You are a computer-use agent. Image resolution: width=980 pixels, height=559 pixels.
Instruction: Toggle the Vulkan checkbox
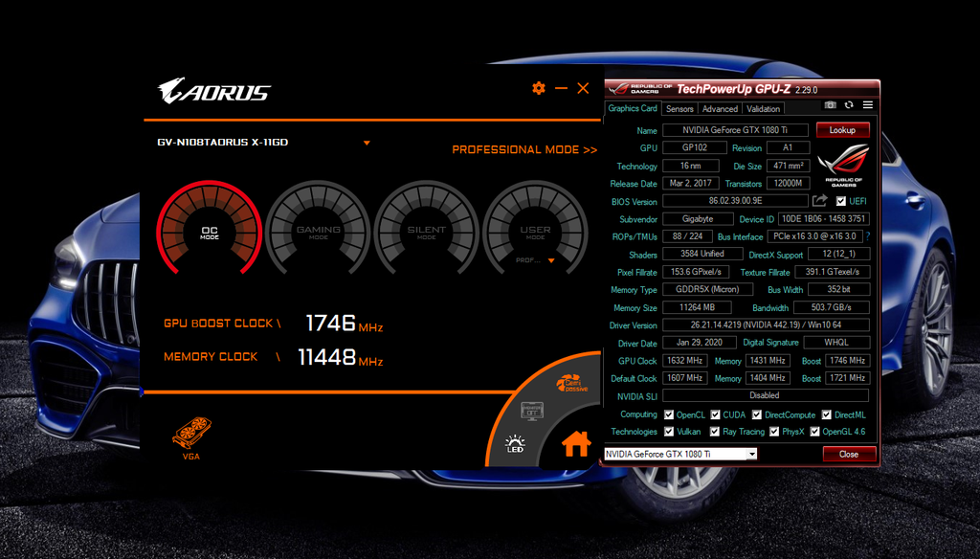pos(669,432)
